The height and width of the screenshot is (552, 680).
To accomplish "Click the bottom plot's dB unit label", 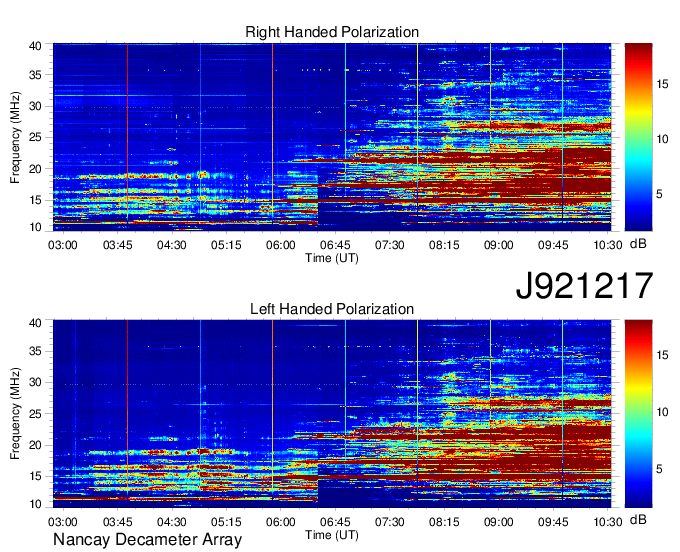I will [x=638, y=519].
